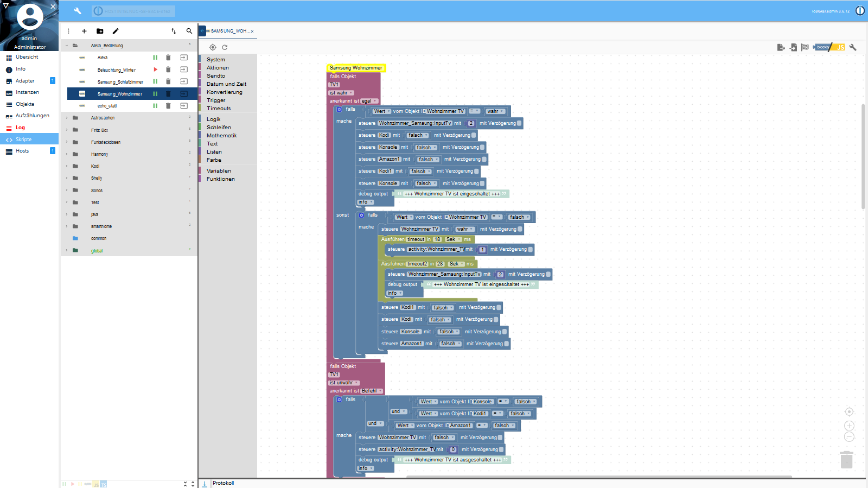Zoom in the Blockly workspace
The width and height of the screenshot is (868, 488).
pos(849,426)
